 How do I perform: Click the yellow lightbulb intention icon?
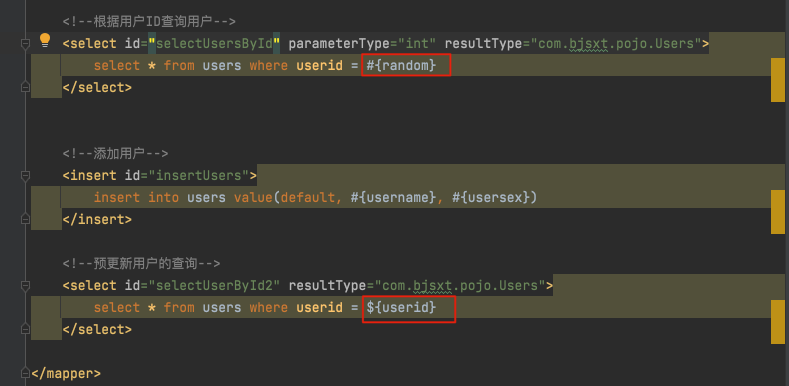pos(45,40)
